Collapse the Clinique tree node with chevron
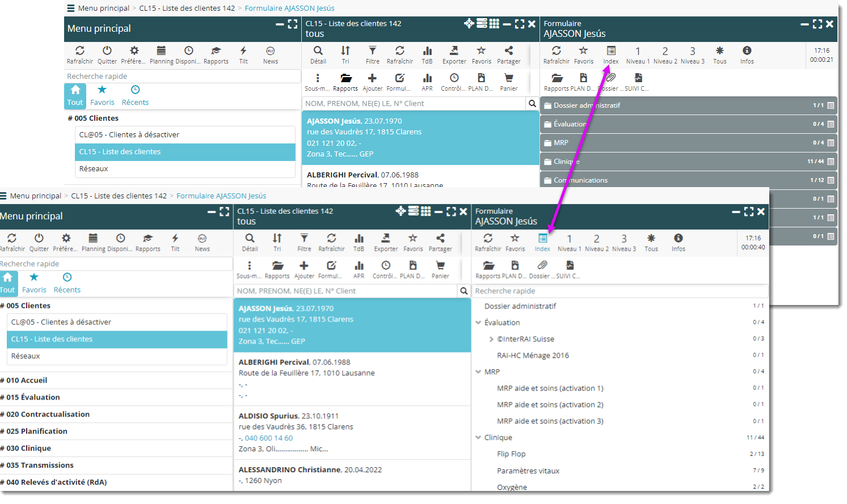The width and height of the screenshot is (847, 504). pyautogui.click(x=478, y=438)
